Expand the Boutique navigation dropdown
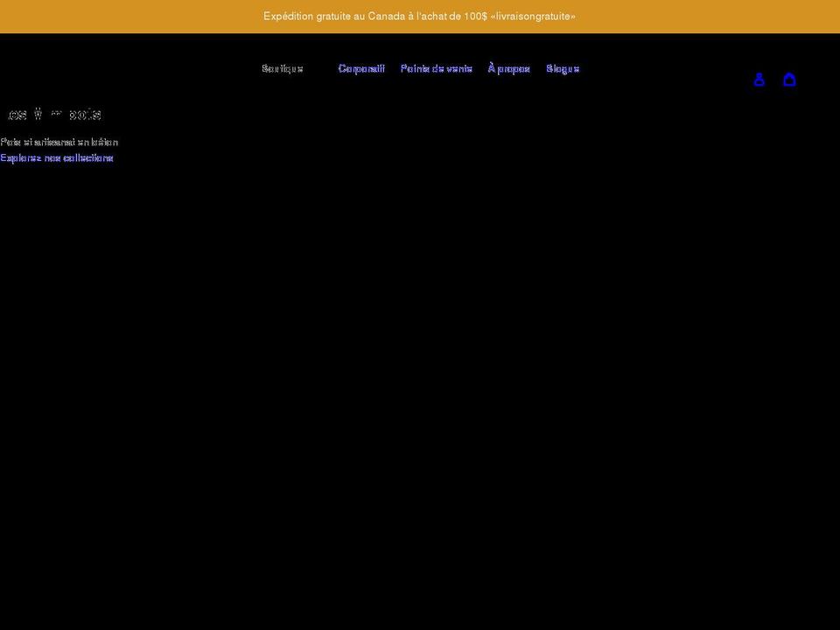 click(x=282, y=68)
